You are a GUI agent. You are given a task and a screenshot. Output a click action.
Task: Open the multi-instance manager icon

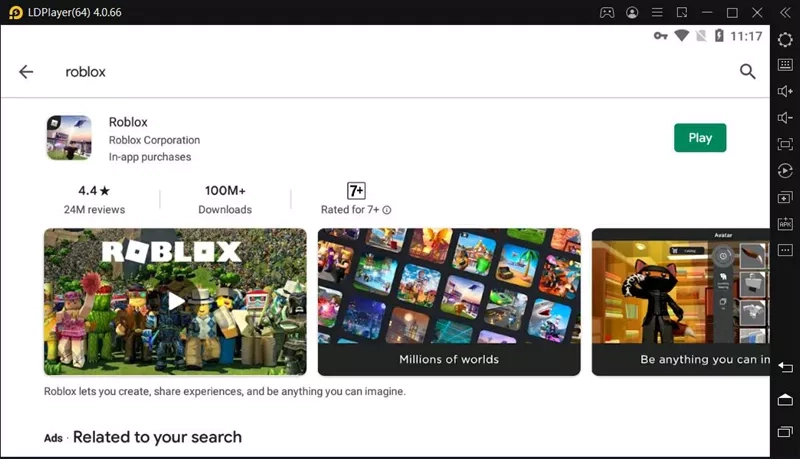pos(785,197)
